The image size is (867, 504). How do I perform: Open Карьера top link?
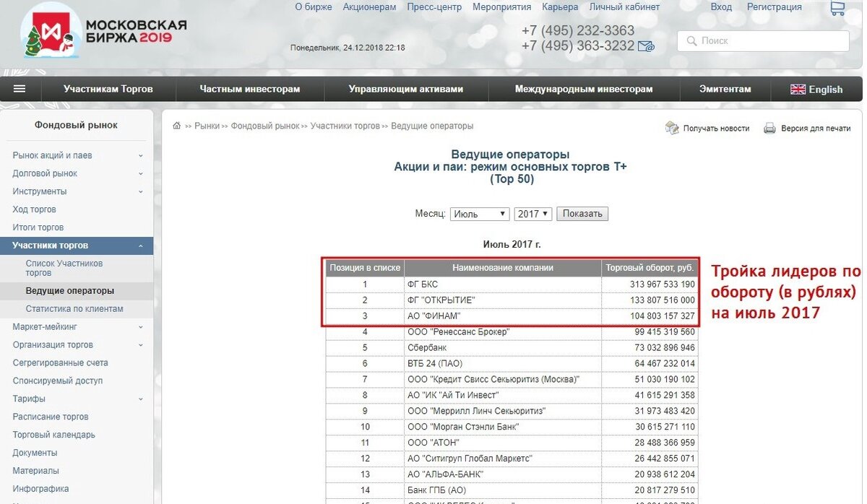pos(560,7)
